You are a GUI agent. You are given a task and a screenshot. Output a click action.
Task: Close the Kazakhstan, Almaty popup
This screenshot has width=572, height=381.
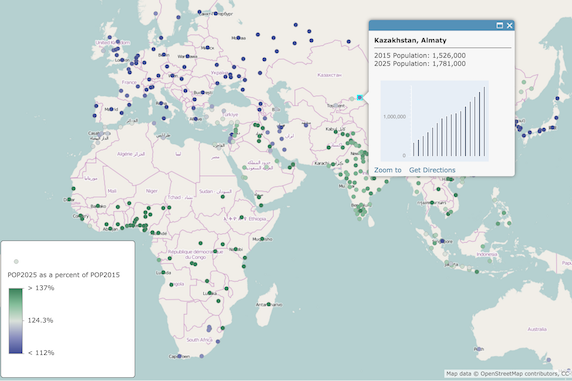click(510, 25)
